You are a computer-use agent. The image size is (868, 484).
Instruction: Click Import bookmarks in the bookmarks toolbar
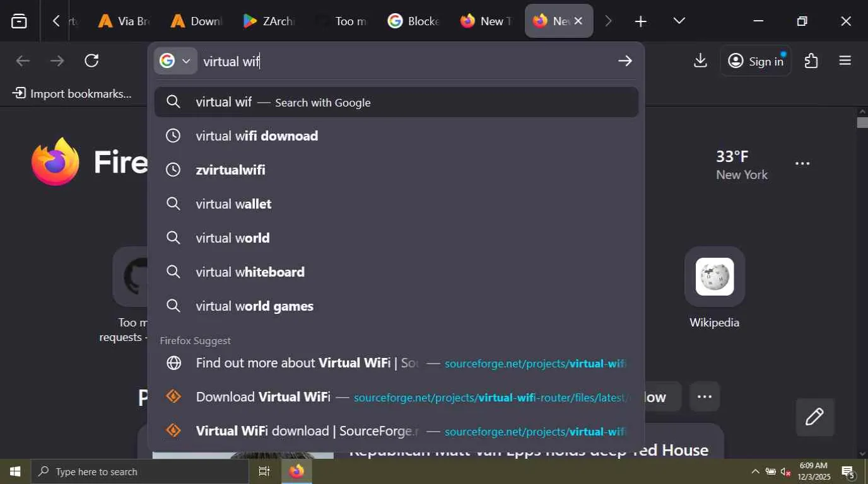[72, 94]
